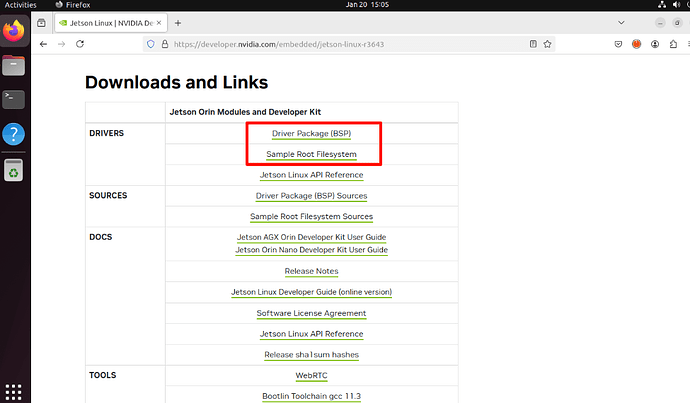Image resolution: width=690 pixels, height=403 pixels.
Task: Show site security padlock info
Action: coord(165,44)
